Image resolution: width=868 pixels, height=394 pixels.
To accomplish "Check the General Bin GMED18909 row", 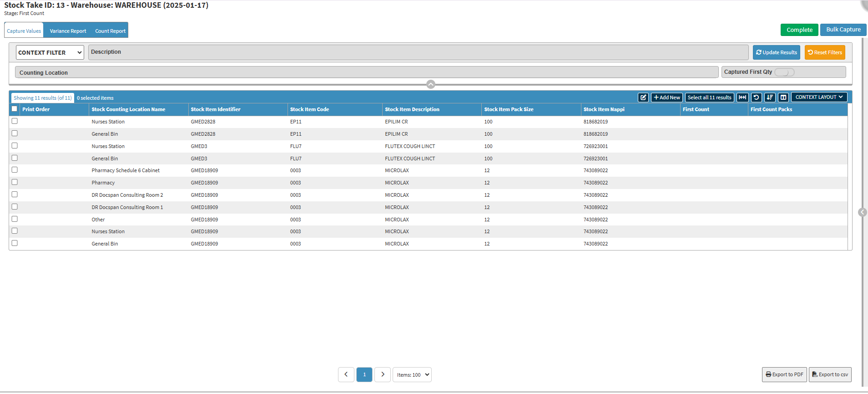I will pos(15,243).
